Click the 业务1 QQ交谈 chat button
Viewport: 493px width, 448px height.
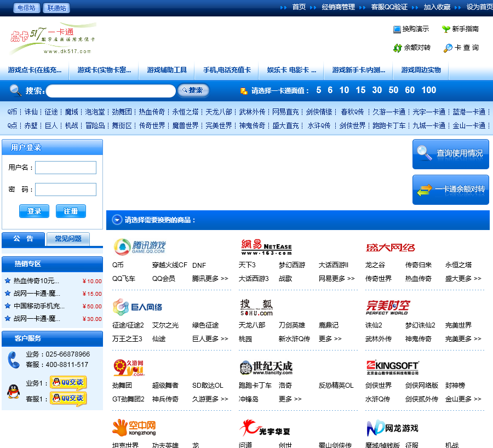[x=68, y=383]
